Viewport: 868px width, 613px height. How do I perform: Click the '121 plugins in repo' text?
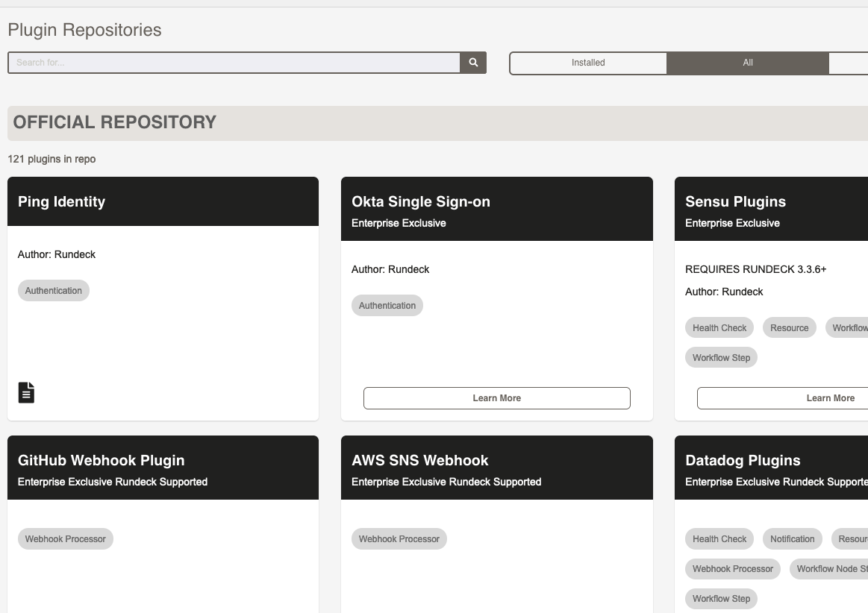[x=51, y=160]
